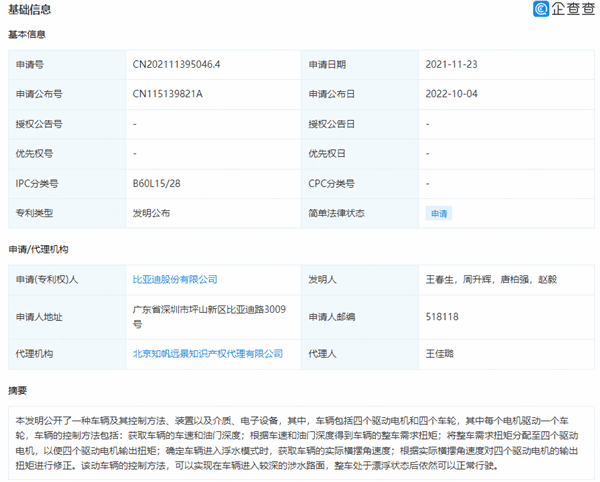The image size is (600, 482).
Task: Select application date 2021-11-23
Action: tap(452, 64)
